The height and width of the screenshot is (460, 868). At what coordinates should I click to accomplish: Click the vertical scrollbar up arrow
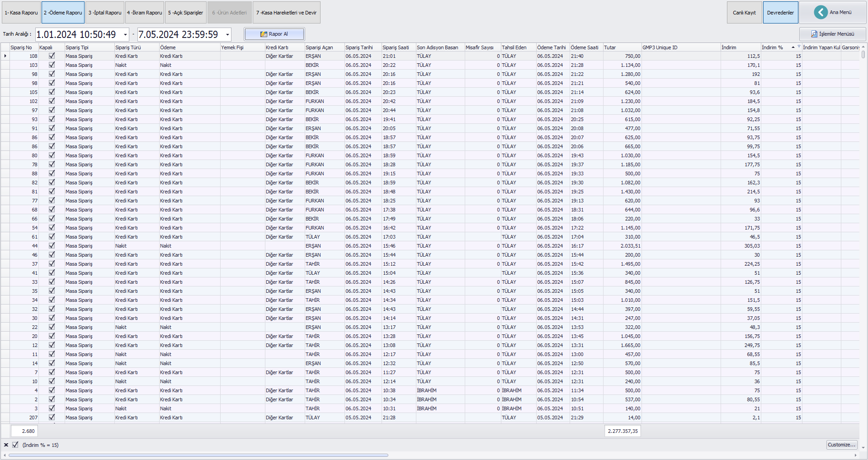click(x=863, y=47)
